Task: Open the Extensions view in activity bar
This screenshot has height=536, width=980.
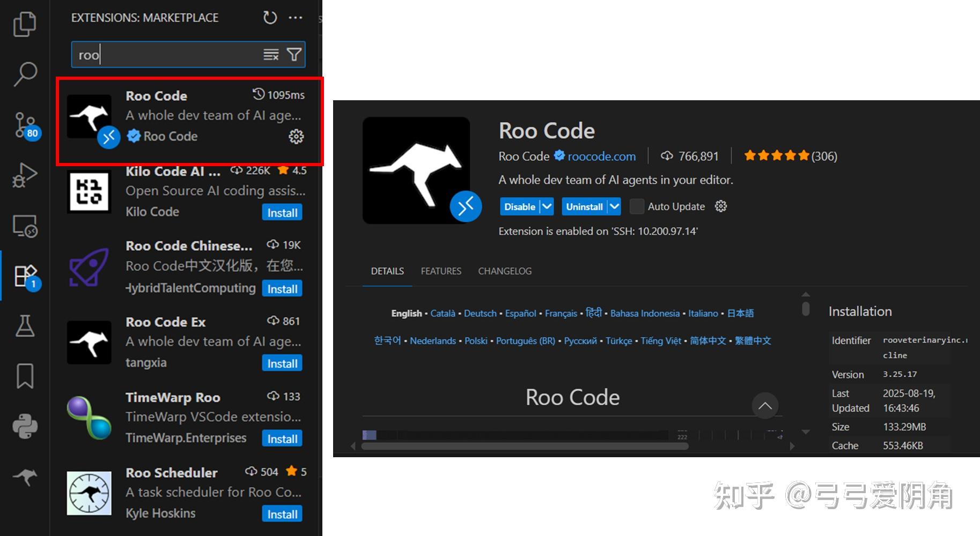Action: [x=26, y=276]
